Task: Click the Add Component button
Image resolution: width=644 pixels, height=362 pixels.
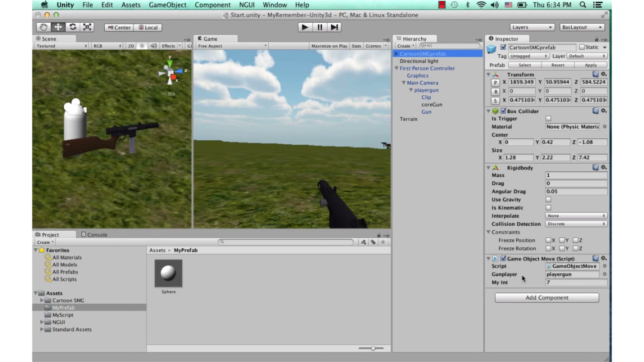Action: (x=547, y=298)
